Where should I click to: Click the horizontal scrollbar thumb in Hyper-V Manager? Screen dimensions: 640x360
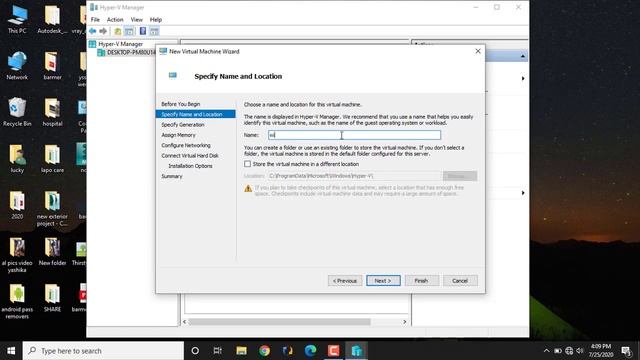(280, 322)
